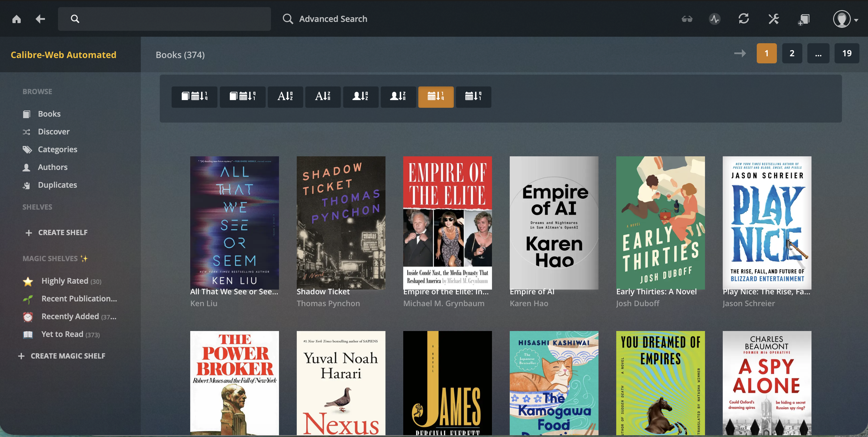Open the activity pulse tasks icon
Image resolution: width=868 pixels, height=437 pixels.
715,19
